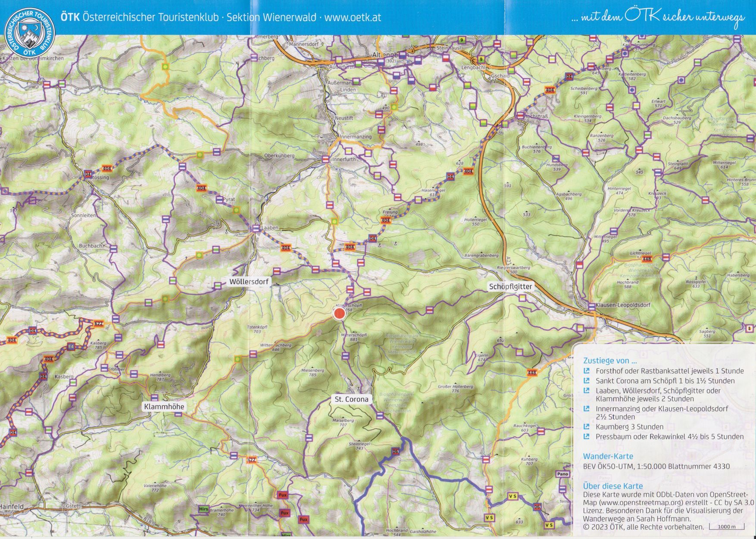Click the Hundsberg 539 peak label

coord(557,167)
